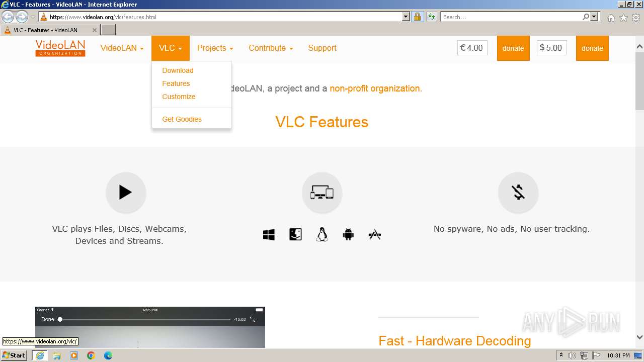Click the euro donation amount field
The image size is (644, 362).
point(472,48)
